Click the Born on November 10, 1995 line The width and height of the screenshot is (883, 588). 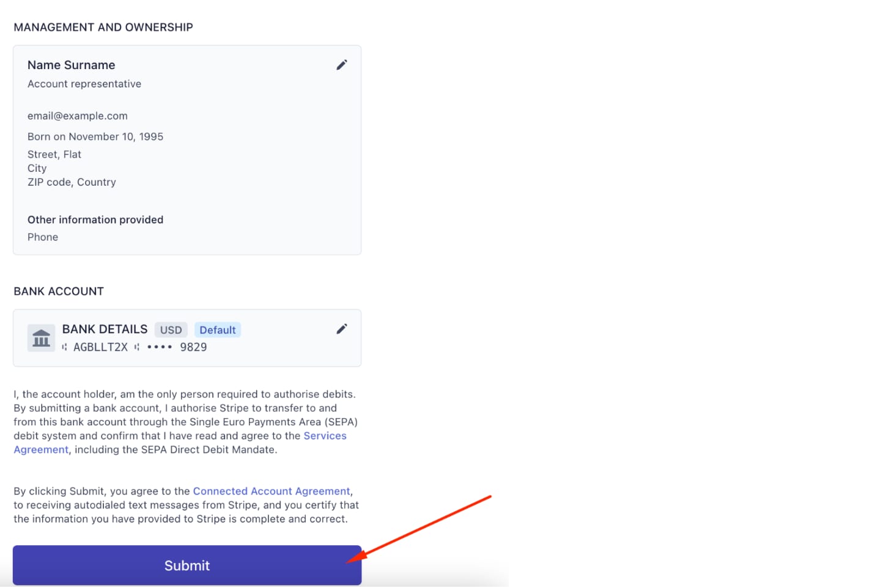pyautogui.click(x=95, y=137)
